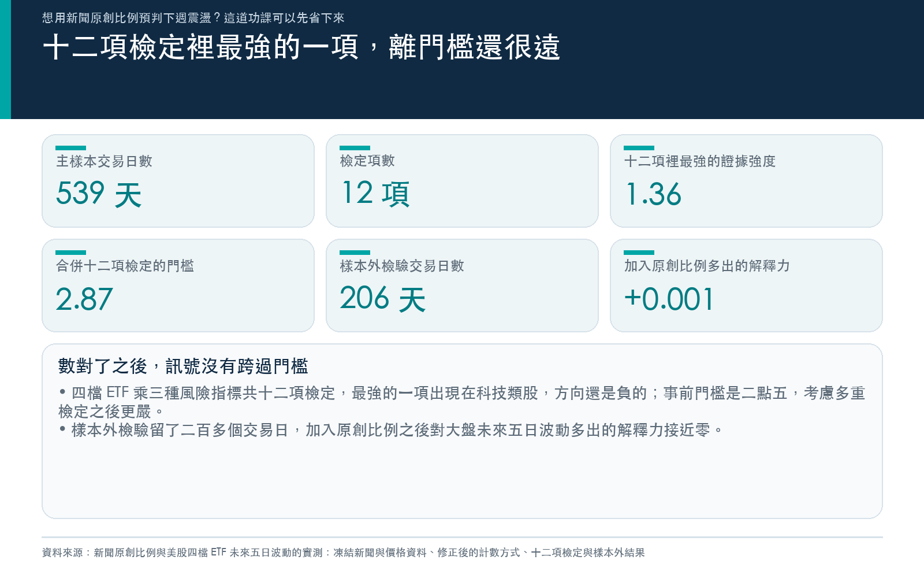
Task: Click the bullet starting 樣本外檢驗留了二百多個交易日
Action: point(391,430)
